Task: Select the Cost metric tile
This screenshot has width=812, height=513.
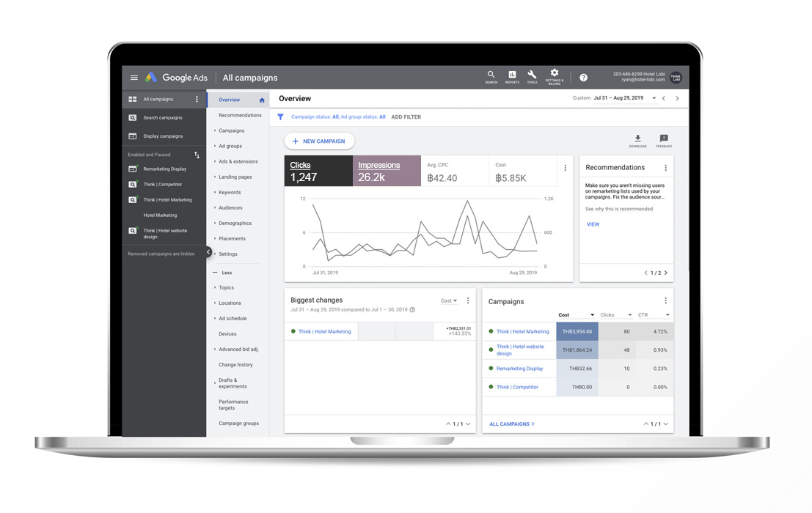Action: 522,171
